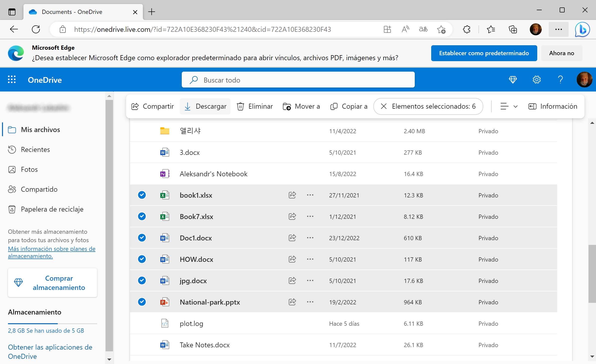Open more actions for book1.xlsx

[310, 195]
